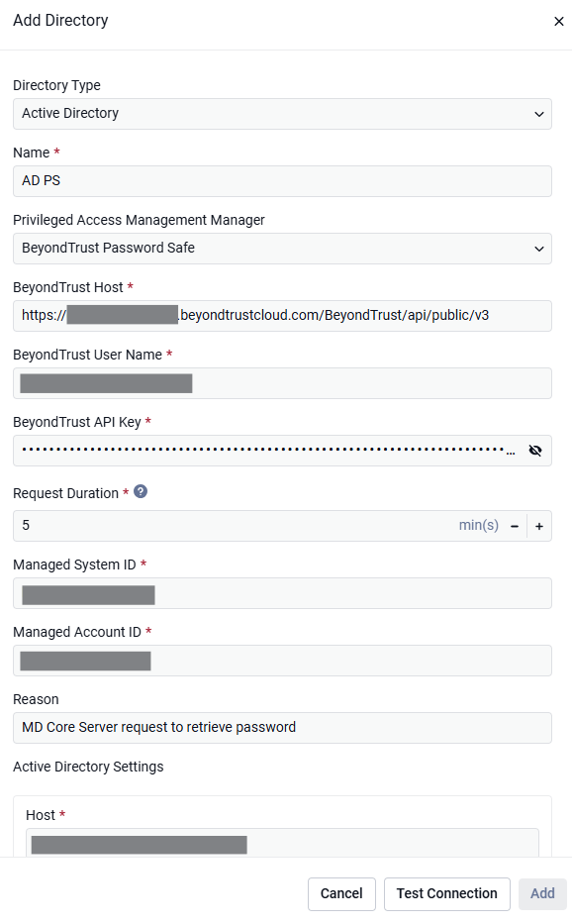Screen dimensions: 572x924
Task: Click the Request Duration help icon
Action: click(141, 491)
